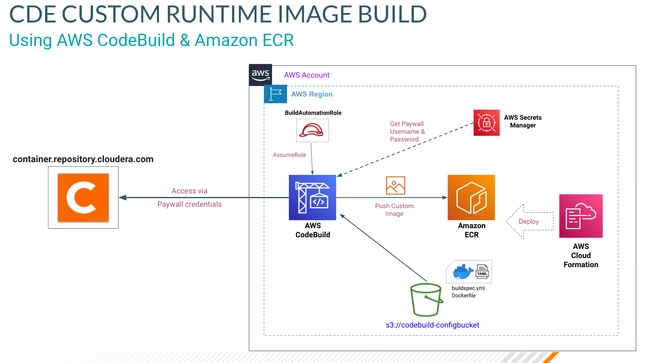Click the AWS logo icon
Viewport: 660px width, 363px height.
260,75
